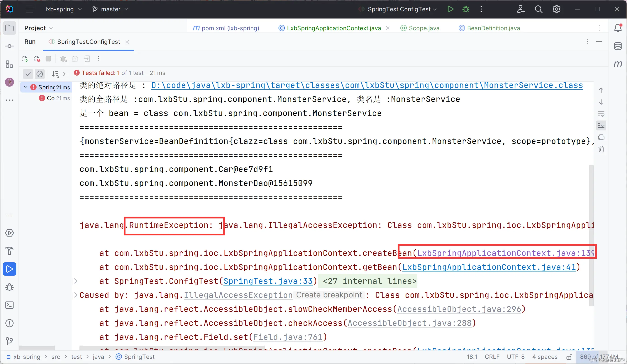
Task: Clear console output with trash icon
Action: click(x=601, y=149)
